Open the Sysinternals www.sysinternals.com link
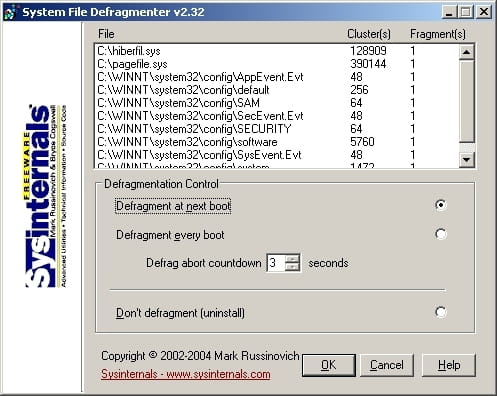Screen dimensions: 497x396 (186, 374)
